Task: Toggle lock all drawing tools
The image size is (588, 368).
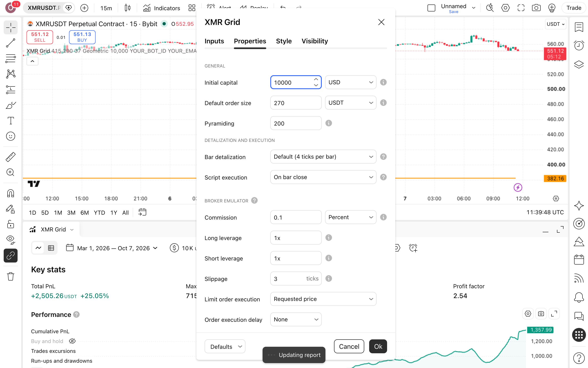Action: 10,224
